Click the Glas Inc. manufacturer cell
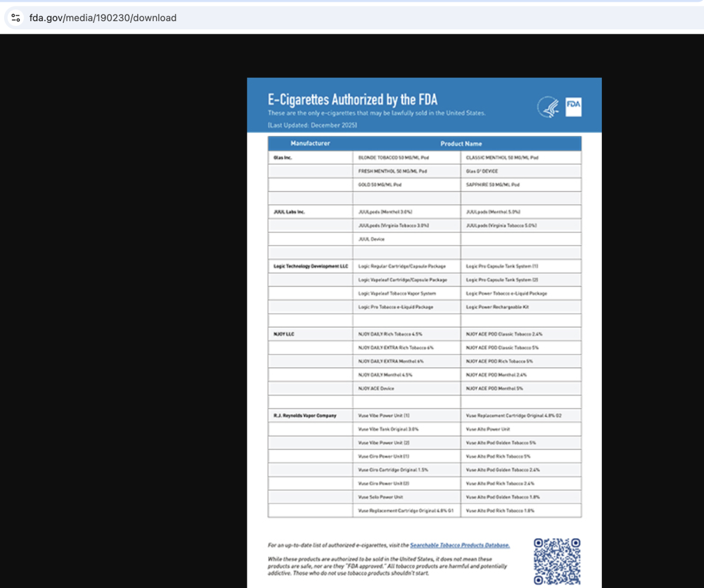This screenshot has height=588, width=704. (283, 158)
